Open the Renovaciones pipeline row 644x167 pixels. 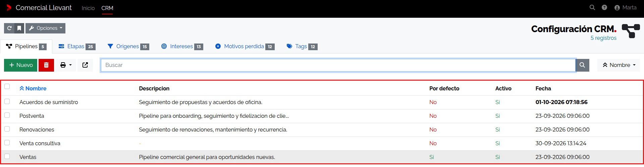pyautogui.click(x=322, y=130)
